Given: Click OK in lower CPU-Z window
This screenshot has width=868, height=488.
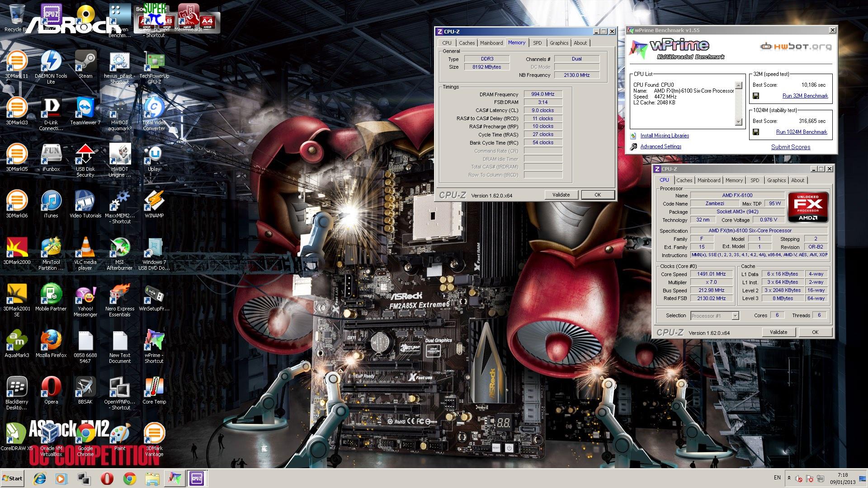Looking at the screenshot, I should point(815,332).
